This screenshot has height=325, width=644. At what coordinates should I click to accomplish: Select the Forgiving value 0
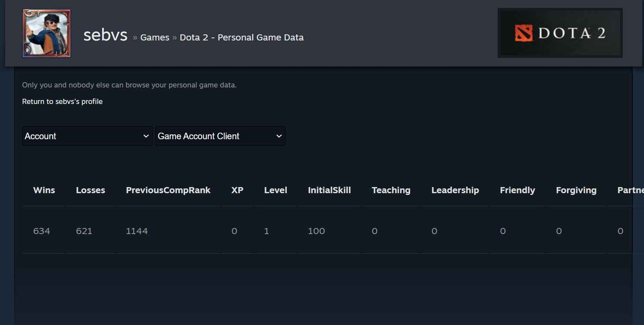coord(559,231)
